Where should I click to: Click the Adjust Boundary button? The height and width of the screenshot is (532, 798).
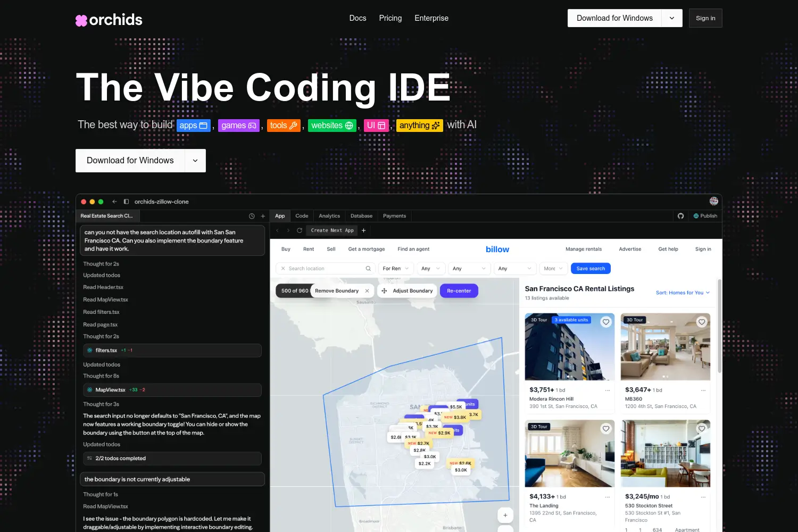tap(407, 291)
